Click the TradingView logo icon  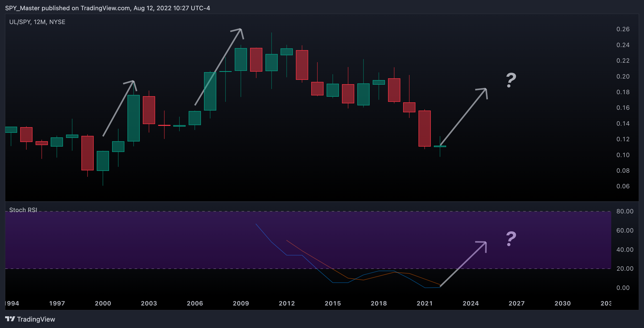(10, 319)
